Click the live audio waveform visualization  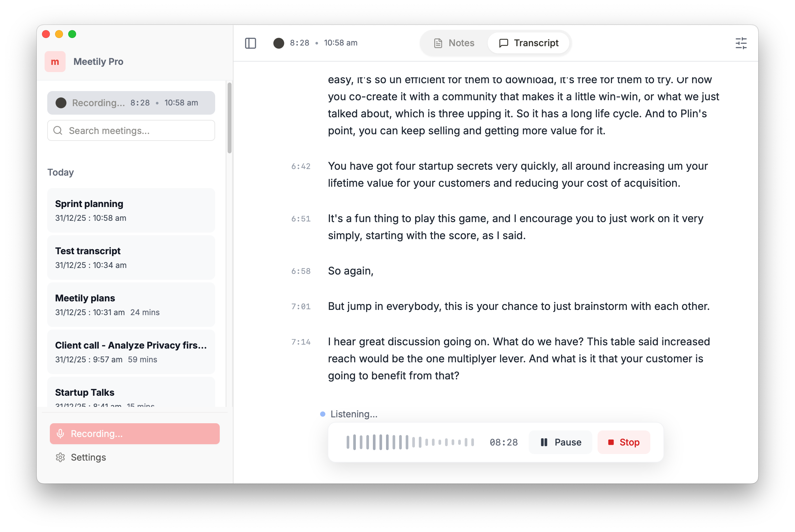pyautogui.click(x=411, y=442)
